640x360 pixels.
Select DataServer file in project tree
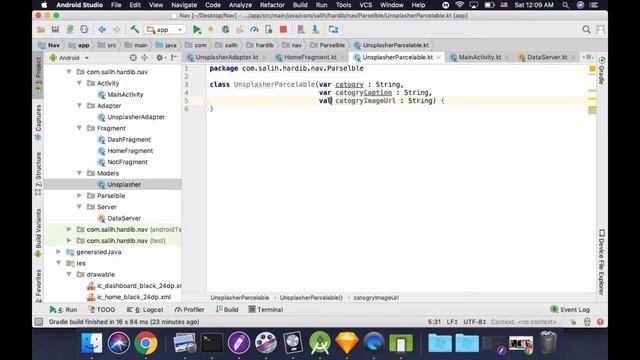coord(124,218)
